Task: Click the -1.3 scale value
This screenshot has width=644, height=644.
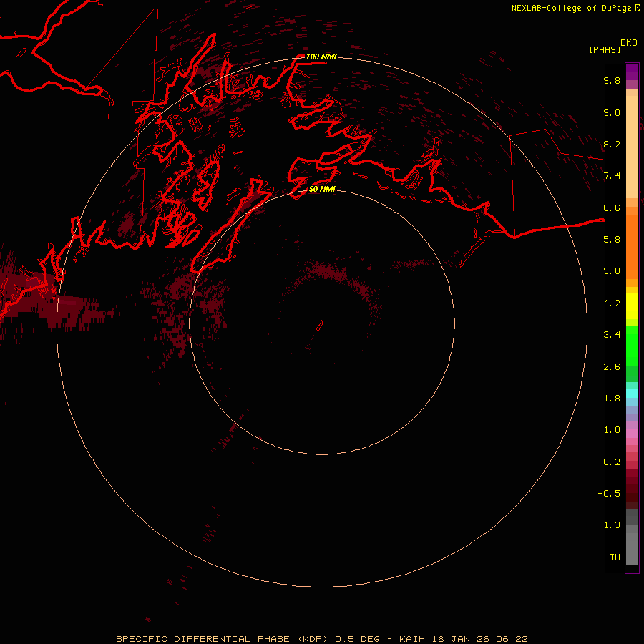Action: [609, 525]
